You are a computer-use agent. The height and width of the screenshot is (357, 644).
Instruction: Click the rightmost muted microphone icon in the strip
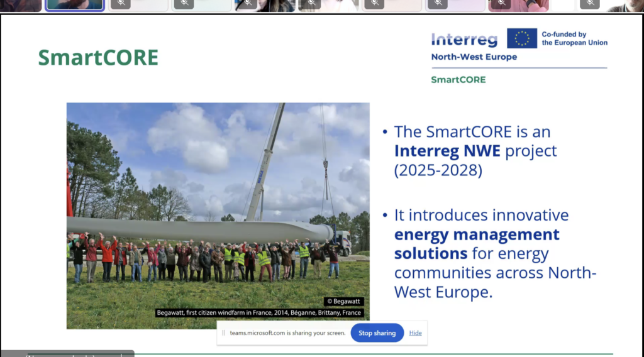click(589, 4)
